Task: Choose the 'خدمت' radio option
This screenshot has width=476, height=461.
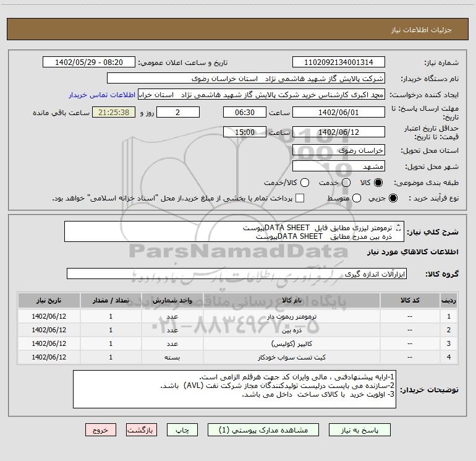Action: [x=346, y=183]
